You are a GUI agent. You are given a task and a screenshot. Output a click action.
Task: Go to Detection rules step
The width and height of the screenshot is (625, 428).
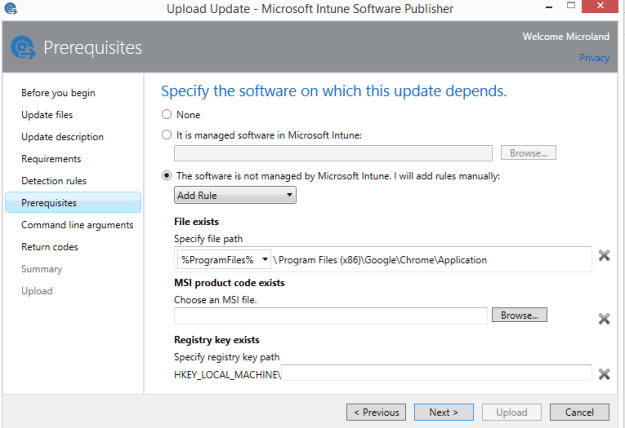pos(54,181)
